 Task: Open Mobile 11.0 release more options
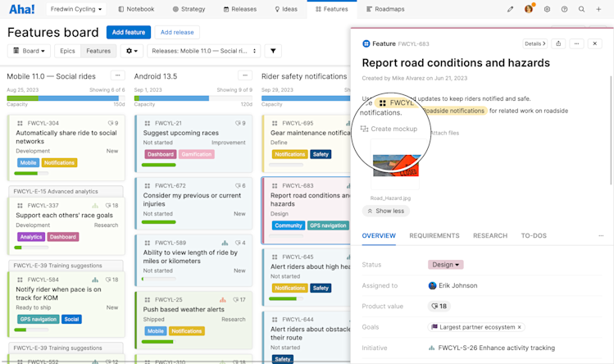[x=117, y=75]
